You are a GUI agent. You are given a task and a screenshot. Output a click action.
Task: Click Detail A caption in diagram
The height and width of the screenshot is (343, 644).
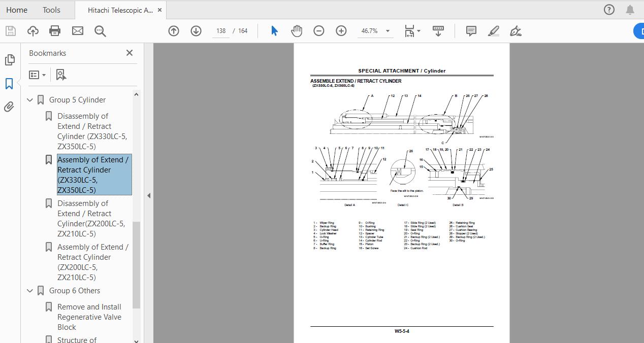coord(349,205)
